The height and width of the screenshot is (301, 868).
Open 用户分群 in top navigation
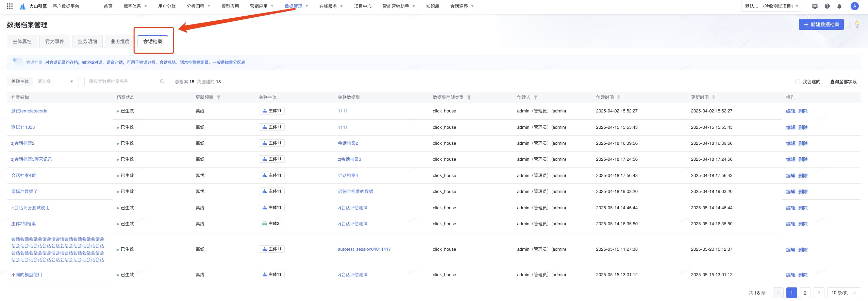167,6
